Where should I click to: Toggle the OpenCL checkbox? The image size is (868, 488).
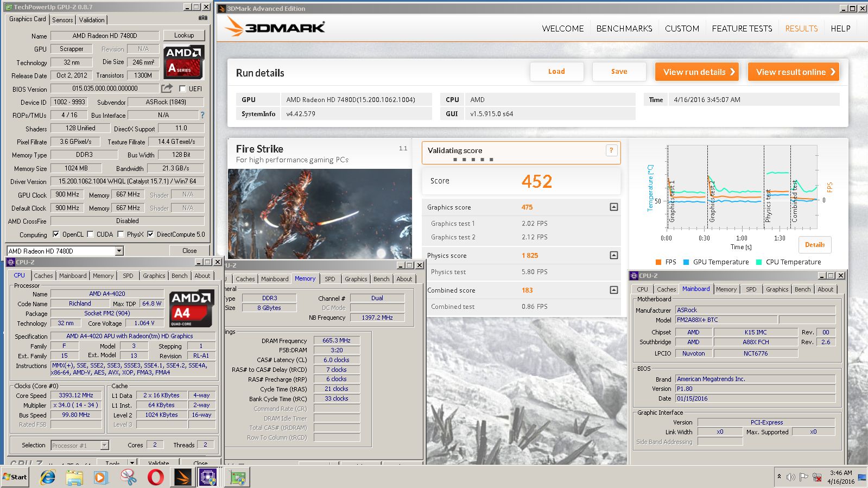click(56, 235)
